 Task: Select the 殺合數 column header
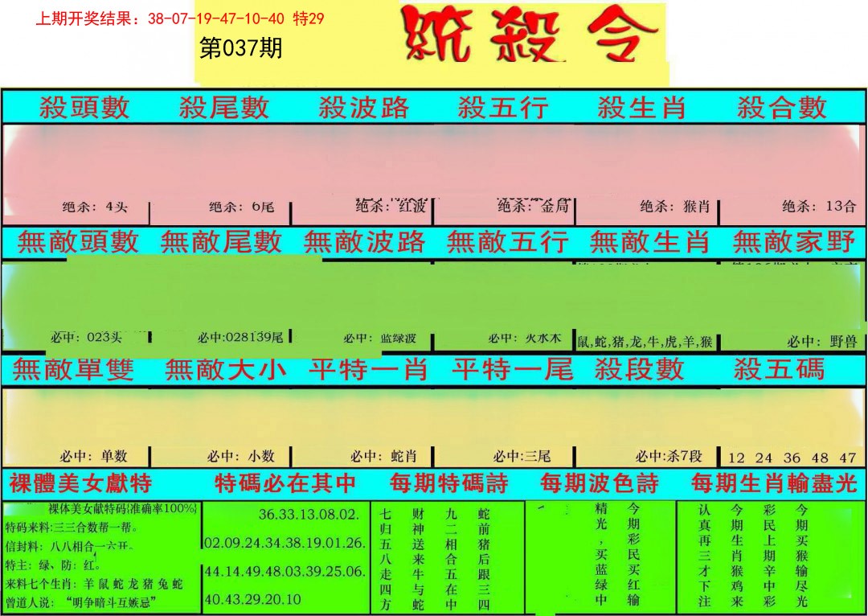(781, 107)
